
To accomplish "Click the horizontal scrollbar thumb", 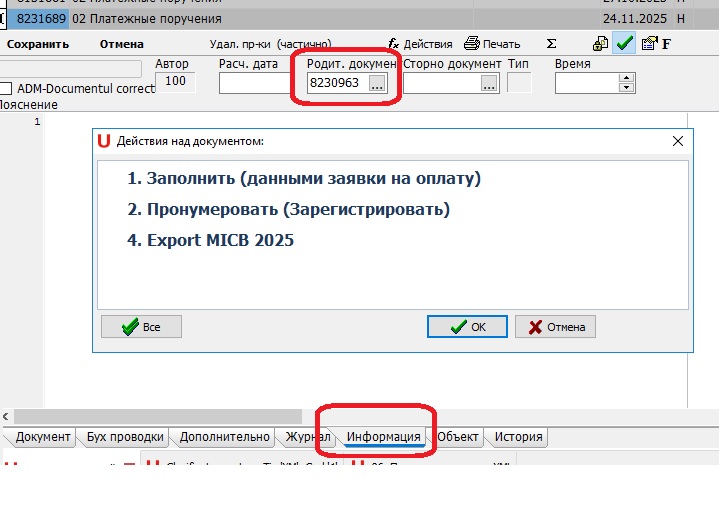I will 158,417.
